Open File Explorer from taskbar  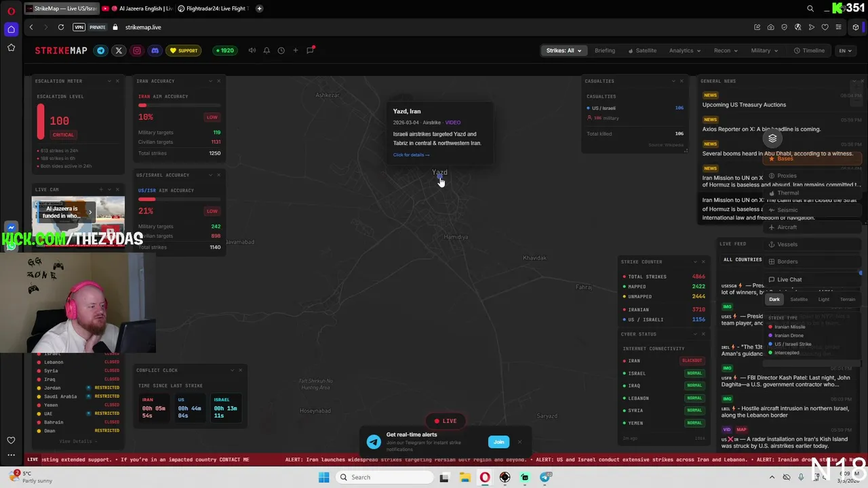tap(465, 477)
